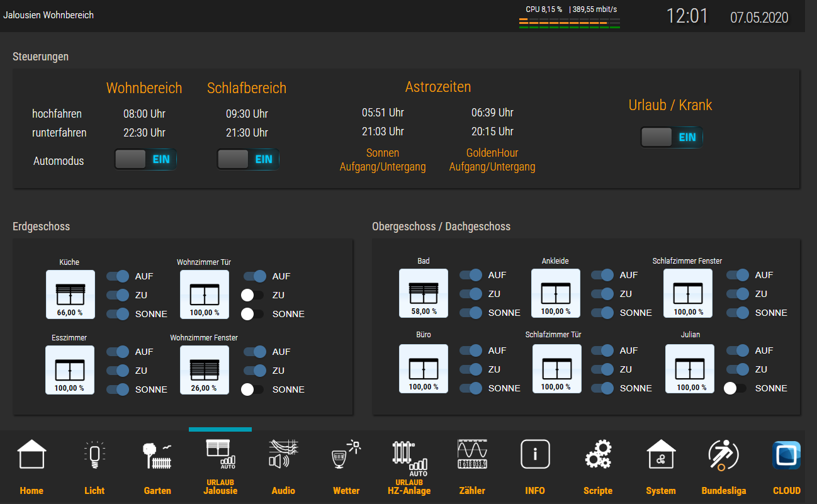Open the Wetter weather icon

tap(346, 454)
